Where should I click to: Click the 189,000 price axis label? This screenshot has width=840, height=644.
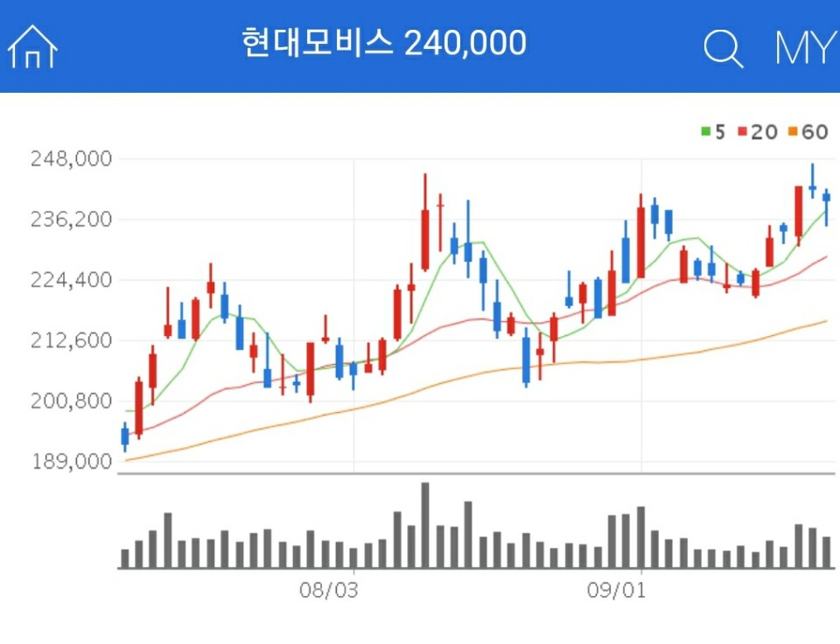(66, 462)
